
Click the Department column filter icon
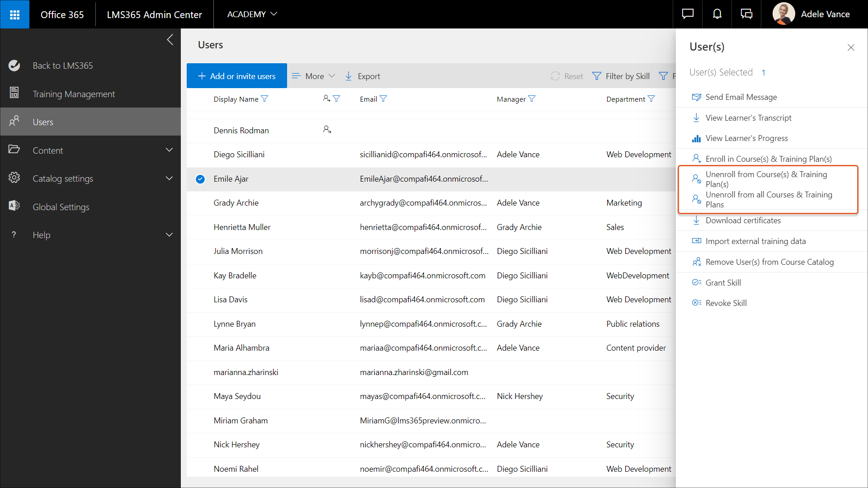point(651,99)
